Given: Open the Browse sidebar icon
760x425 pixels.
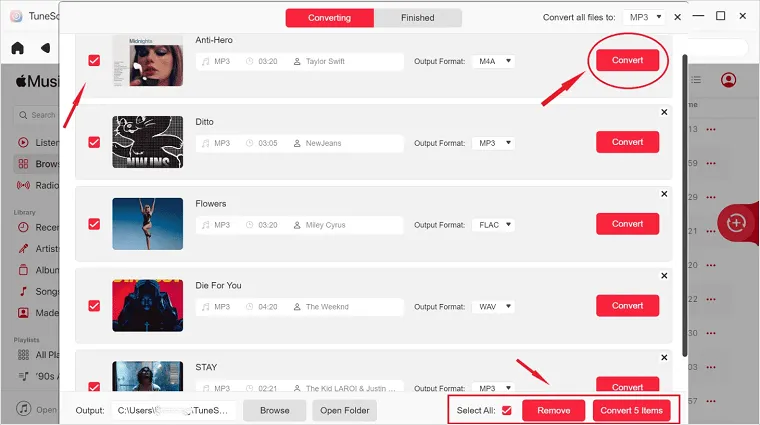Looking at the screenshot, I should (23, 164).
